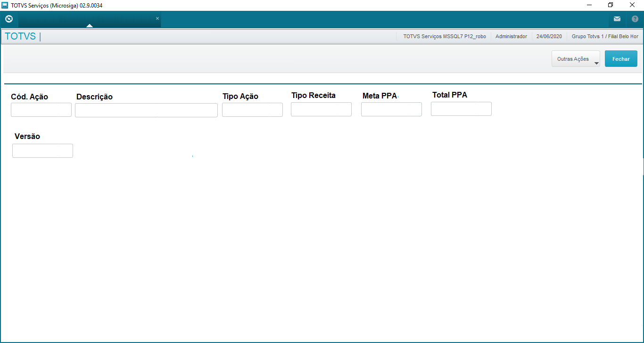Click the Meta PPA label
Image resolution: width=644 pixels, height=343 pixels.
coord(380,96)
